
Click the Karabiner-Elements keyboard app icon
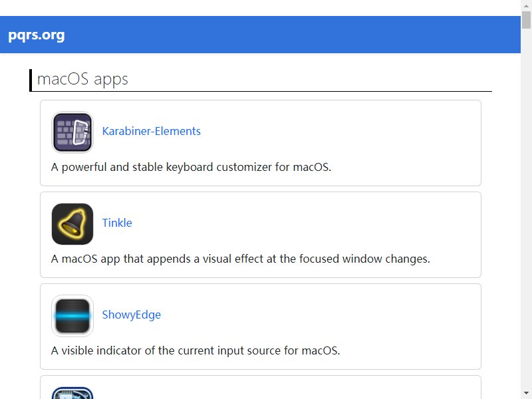72,132
